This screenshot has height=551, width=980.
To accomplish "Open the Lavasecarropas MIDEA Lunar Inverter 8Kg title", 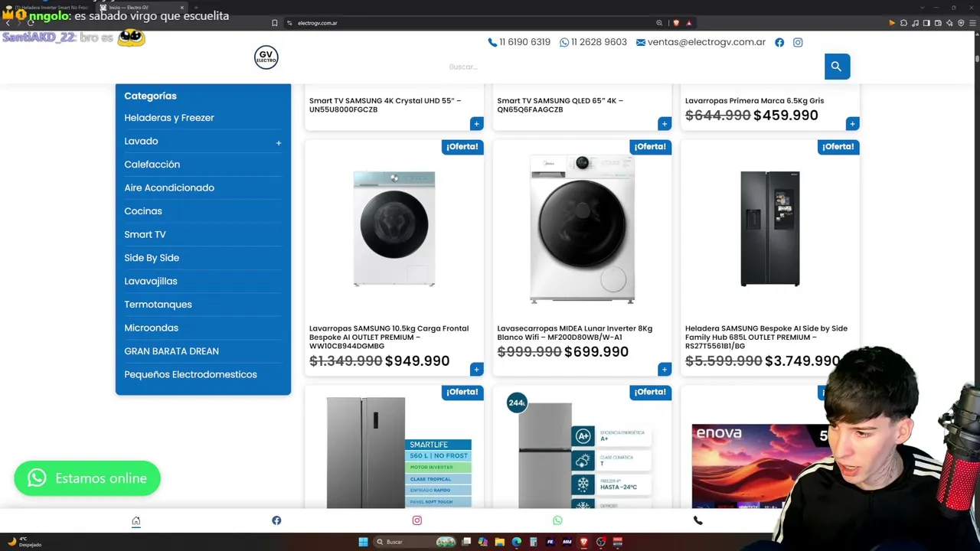I will [575, 333].
